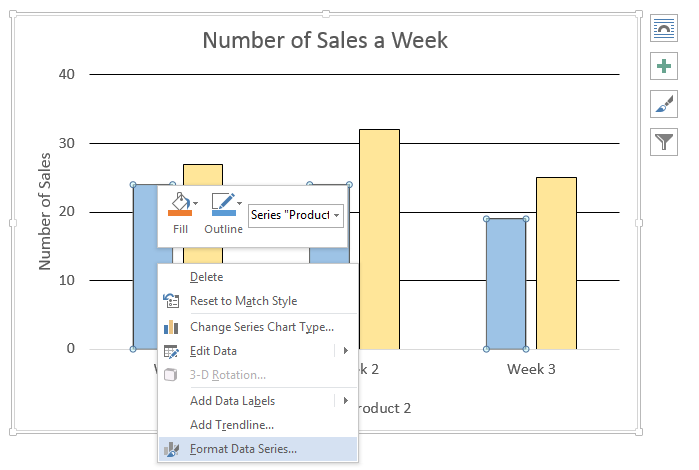The height and width of the screenshot is (470, 699).
Task: Choose Format Data Series… option
Action: click(x=258, y=449)
